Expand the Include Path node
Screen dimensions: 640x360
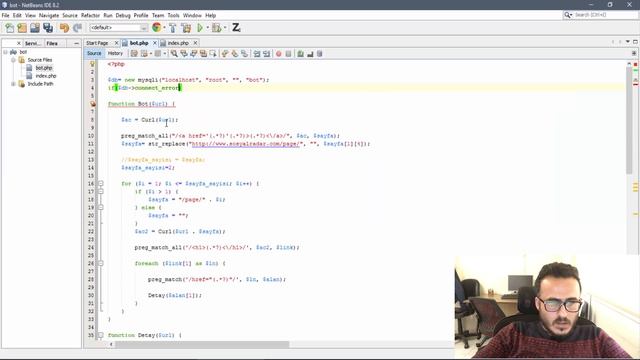tap(13, 84)
